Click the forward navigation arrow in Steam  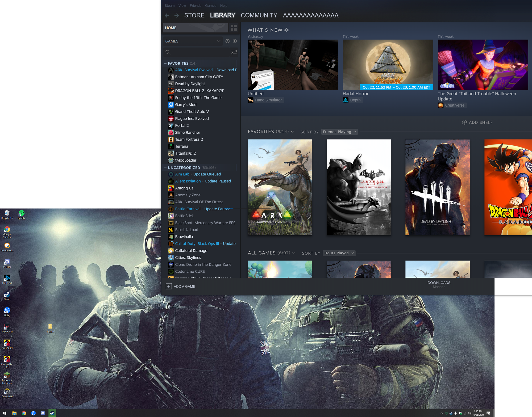(177, 15)
